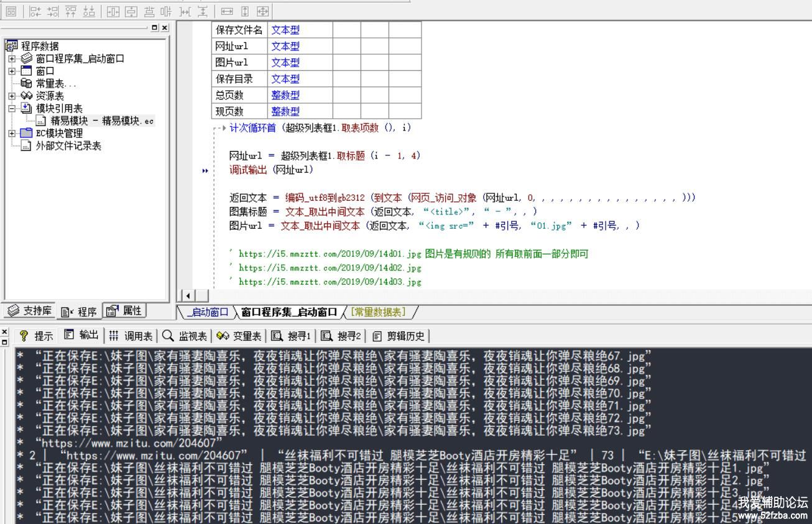The height and width of the screenshot is (524, 812).
Task: Expand the 窗口程序集_启动窗口 tree node
Action: click(x=12, y=58)
